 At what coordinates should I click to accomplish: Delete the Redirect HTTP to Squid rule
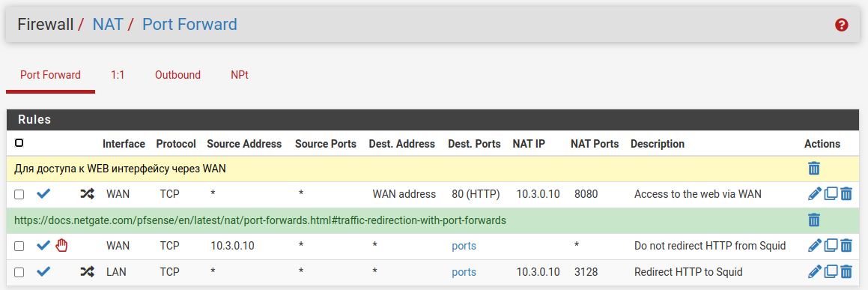[846, 272]
